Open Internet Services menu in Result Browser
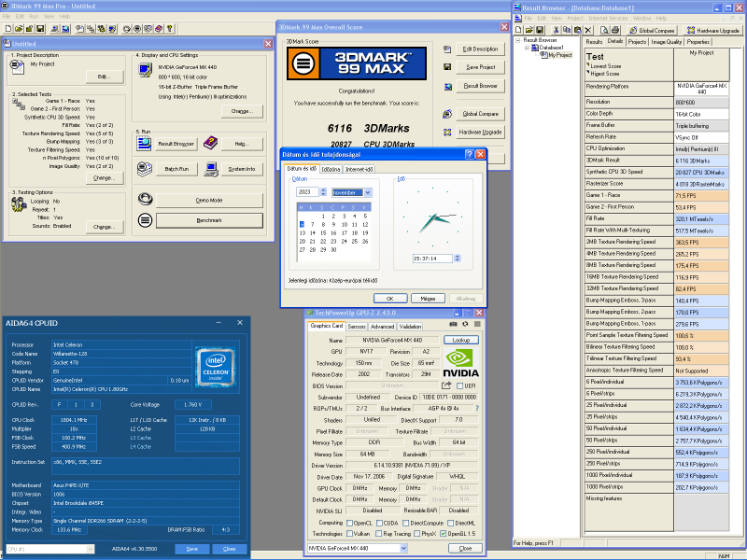 (609, 18)
